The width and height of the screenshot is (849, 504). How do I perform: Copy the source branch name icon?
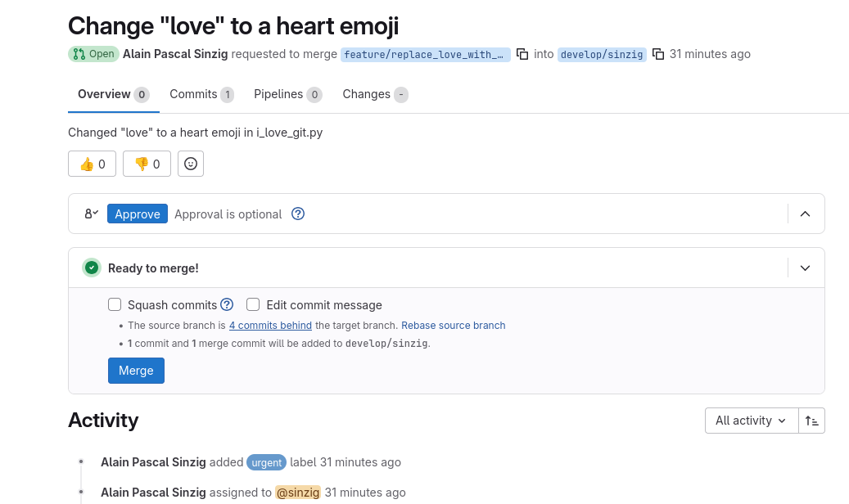tap(522, 54)
